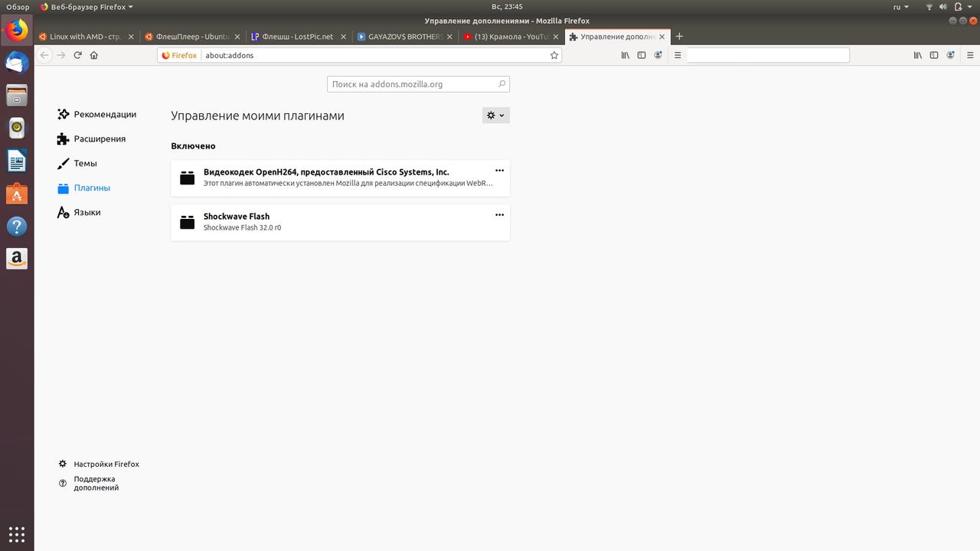This screenshot has width=980, height=551.
Task: Open the OpenH264 Cisco video codec title
Action: coord(326,172)
